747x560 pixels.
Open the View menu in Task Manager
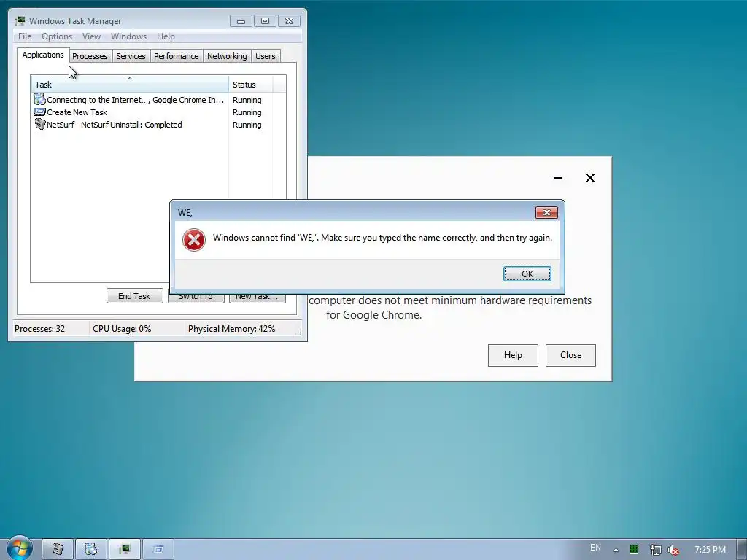coord(91,36)
